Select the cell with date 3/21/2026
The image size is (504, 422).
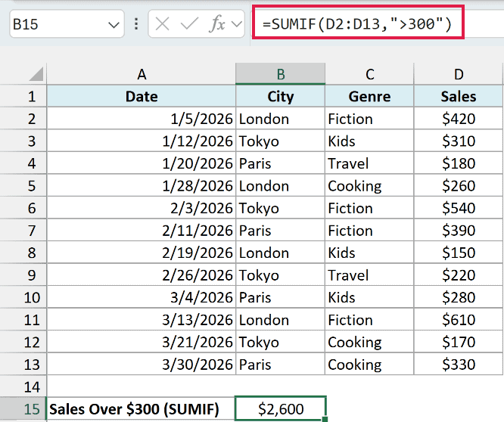142,342
